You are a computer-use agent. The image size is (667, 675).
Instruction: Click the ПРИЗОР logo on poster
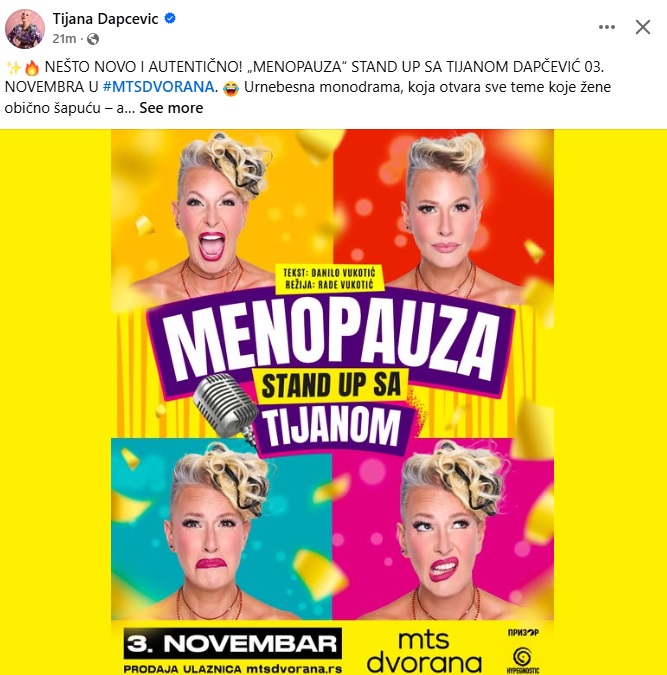[x=523, y=632]
